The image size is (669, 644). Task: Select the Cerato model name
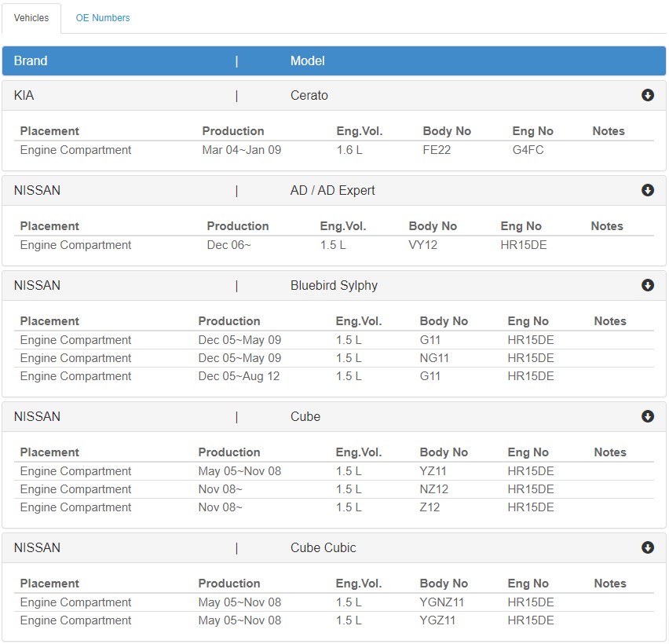coord(309,95)
